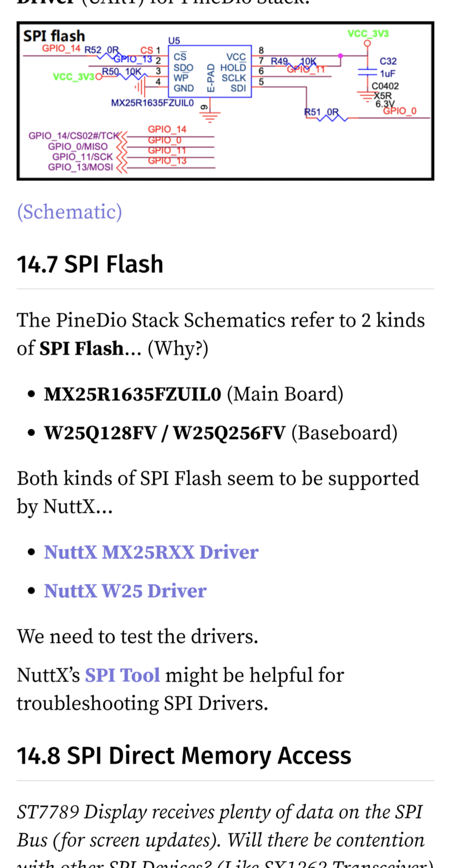Follow the NuttX W25 Driver link

coord(125,591)
